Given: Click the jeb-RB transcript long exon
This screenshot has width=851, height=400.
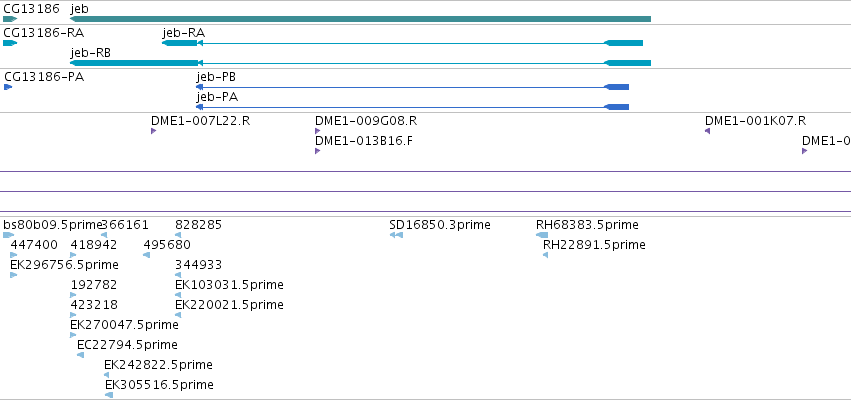Looking at the screenshot, I should [134, 63].
